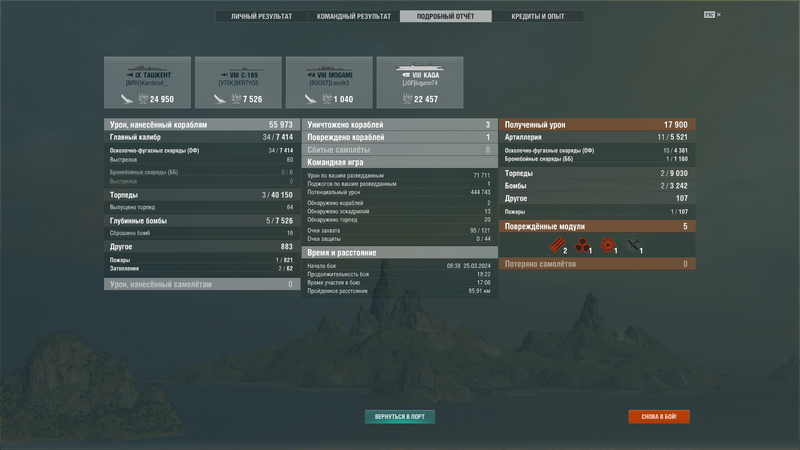Select the Подробный отчёт tab

pyautogui.click(x=446, y=17)
